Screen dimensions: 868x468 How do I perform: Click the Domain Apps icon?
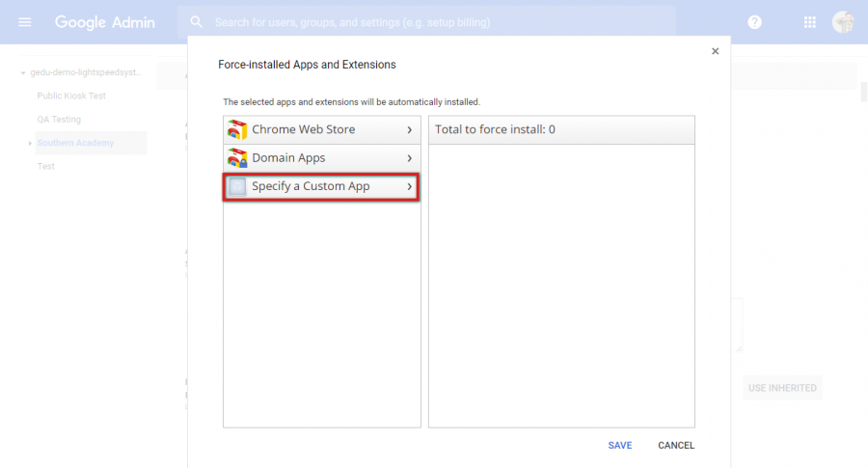[x=237, y=158]
